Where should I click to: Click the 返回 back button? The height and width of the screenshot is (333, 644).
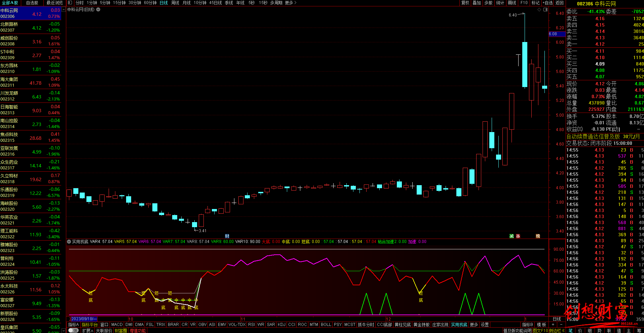click(560, 3)
